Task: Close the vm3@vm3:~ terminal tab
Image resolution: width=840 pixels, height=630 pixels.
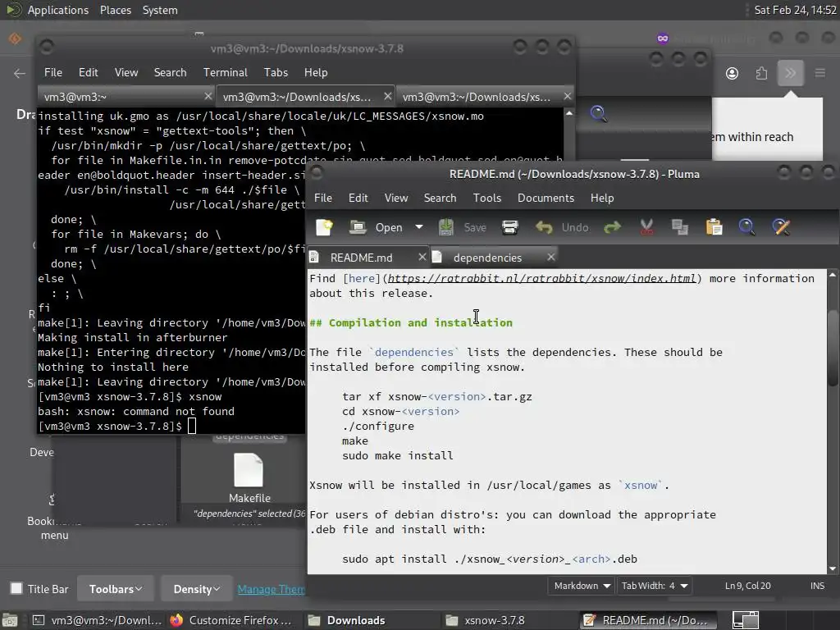Action: click(208, 97)
